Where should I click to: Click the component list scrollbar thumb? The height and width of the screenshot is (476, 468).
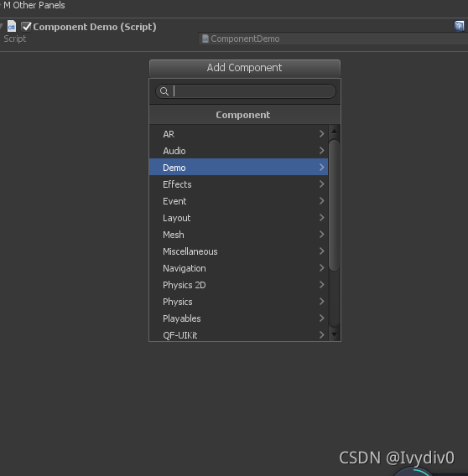[334, 205]
